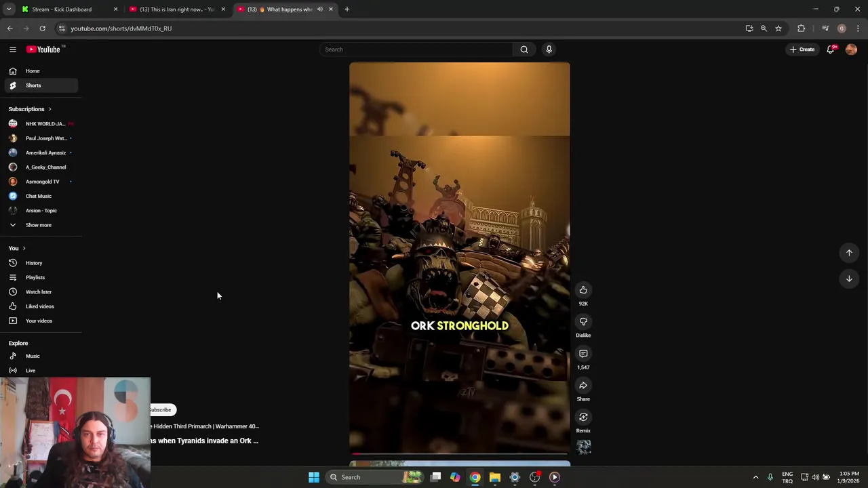Click the install app icon in address bar
This screenshot has width=868, height=488.
coord(749,28)
